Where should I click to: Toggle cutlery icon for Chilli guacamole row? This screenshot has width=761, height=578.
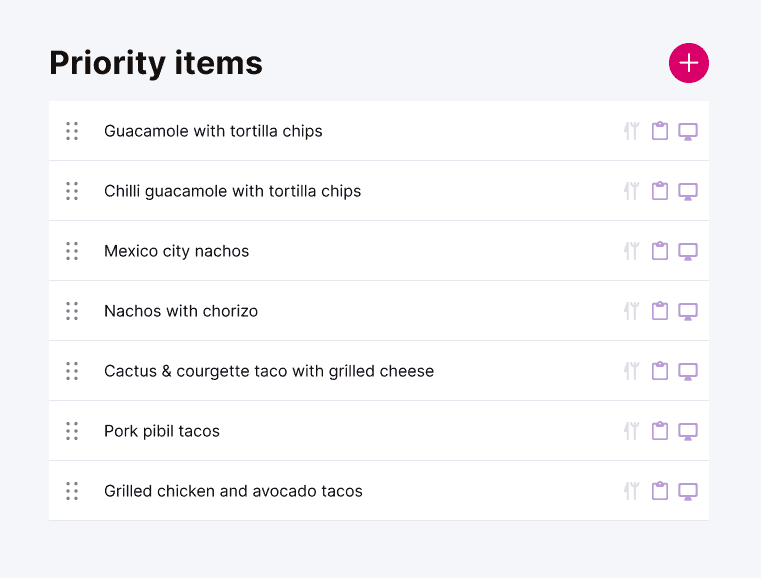coord(631,191)
